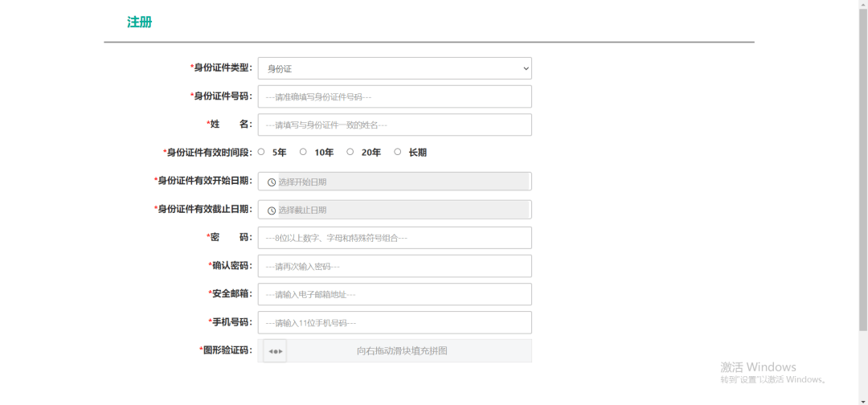This screenshot has height=405, width=868.
Task: Click the clock icon in start date field
Action: [x=272, y=182]
